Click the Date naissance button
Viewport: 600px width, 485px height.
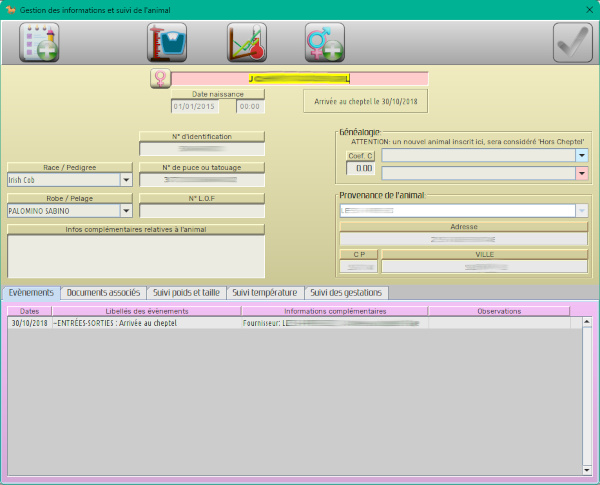(211, 93)
